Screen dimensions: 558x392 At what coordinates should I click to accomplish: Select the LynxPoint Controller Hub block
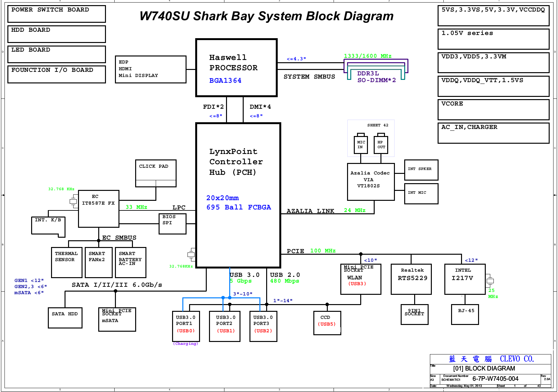coord(238,195)
